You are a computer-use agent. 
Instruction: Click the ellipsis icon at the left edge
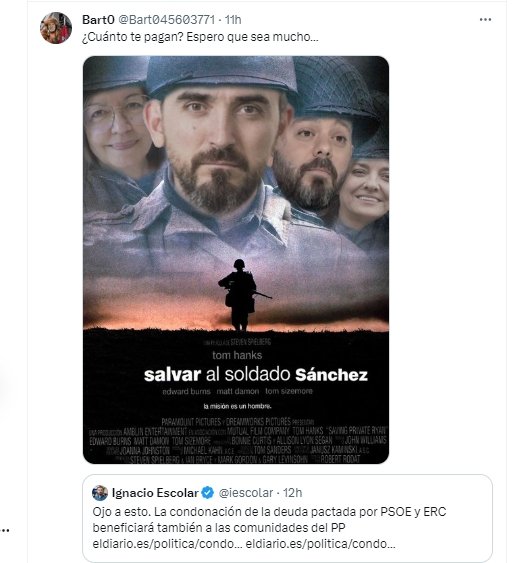(5, 530)
